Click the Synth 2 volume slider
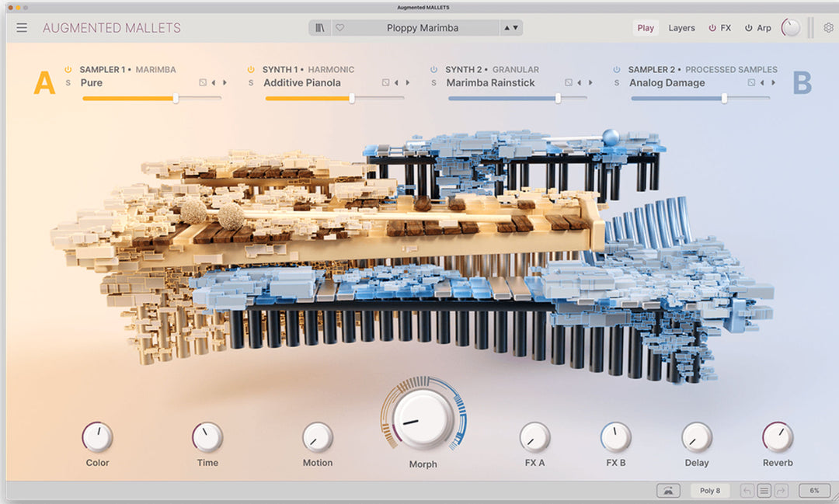Image resolution: width=839 pixels, height=504 pixels. tap(518, 99)
